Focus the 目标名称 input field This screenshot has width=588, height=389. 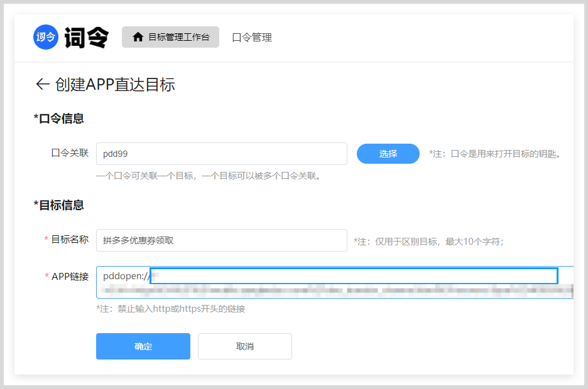pyautogui.click(x=222, y=240)
